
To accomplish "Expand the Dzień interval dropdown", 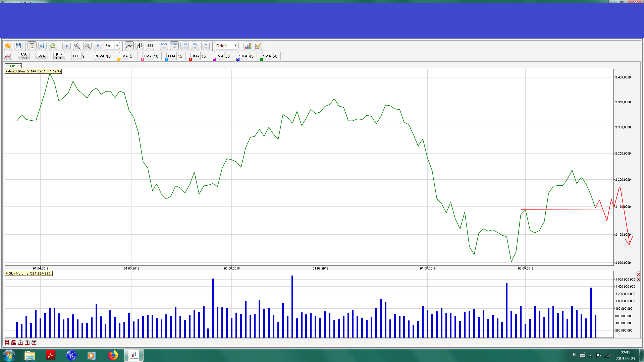I will point(235,46).
